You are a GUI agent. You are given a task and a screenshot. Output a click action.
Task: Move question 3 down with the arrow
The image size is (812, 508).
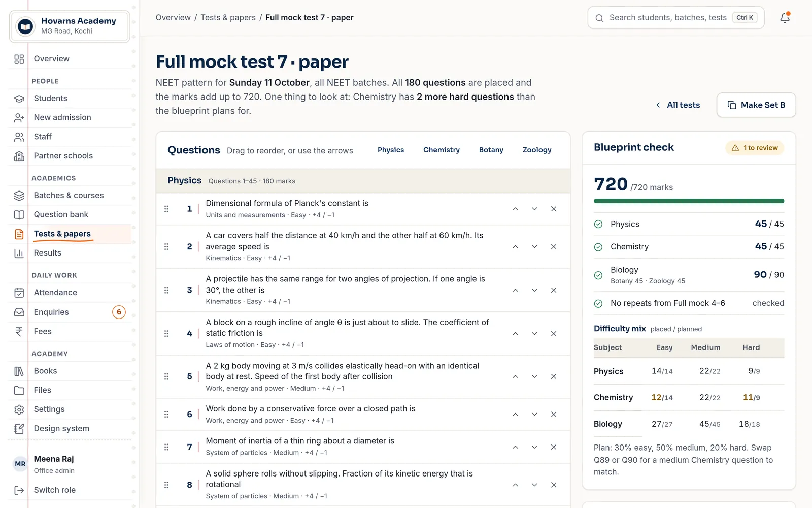pos(534,290)
